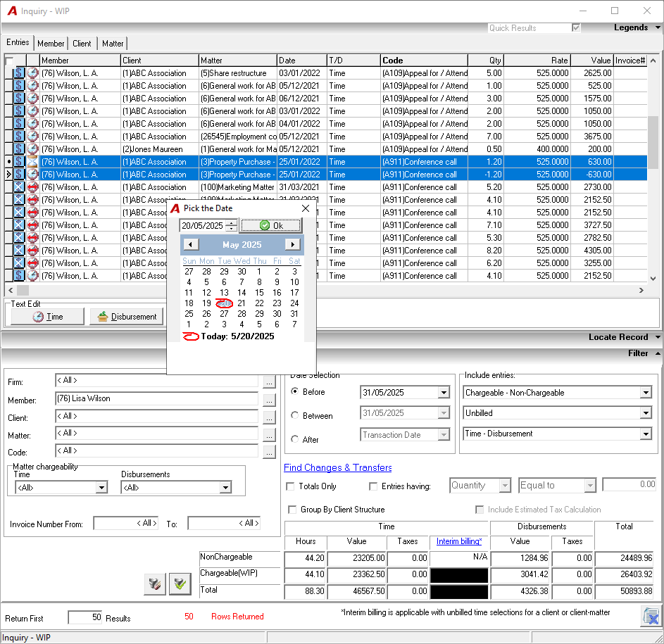Click the apply filter funnel-with-checkmark icon
Viewport: 664px width, 644px height.
click(180, 584)
